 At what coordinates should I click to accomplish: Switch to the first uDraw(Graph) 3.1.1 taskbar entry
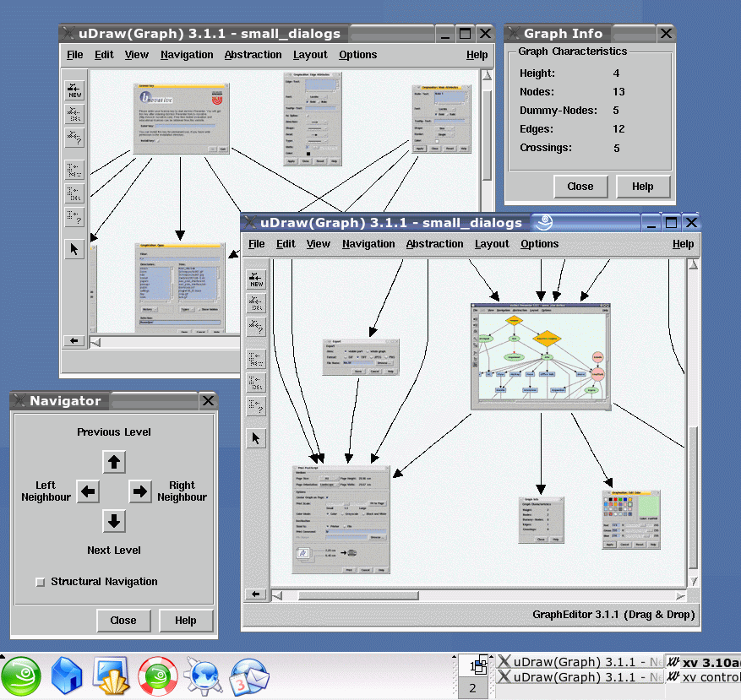(580, 662)
